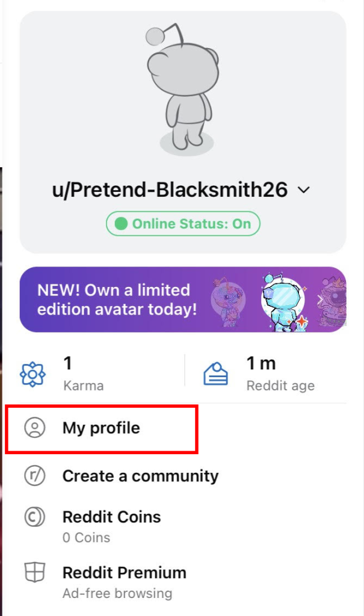Toggle your online visibility indicator
This screenshot has height=616, width=364.
(x=182, y=223)
